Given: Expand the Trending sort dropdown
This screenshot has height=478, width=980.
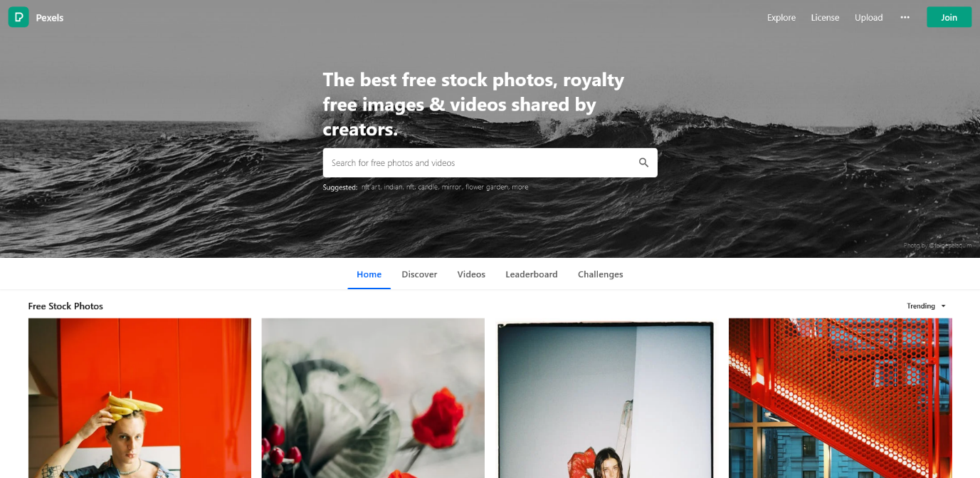Looking at the screenshot, I should click(x=926, y=306).
